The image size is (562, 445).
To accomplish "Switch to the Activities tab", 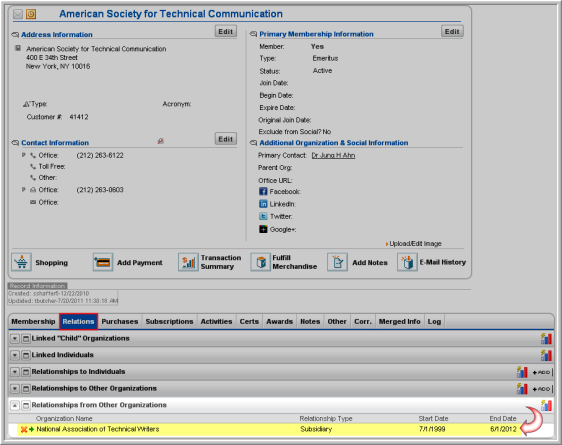I will coord(216,321).
